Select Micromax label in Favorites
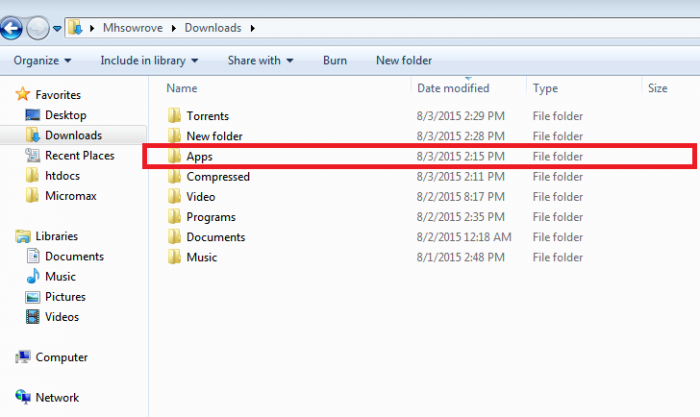 click(x=71, y=196)
